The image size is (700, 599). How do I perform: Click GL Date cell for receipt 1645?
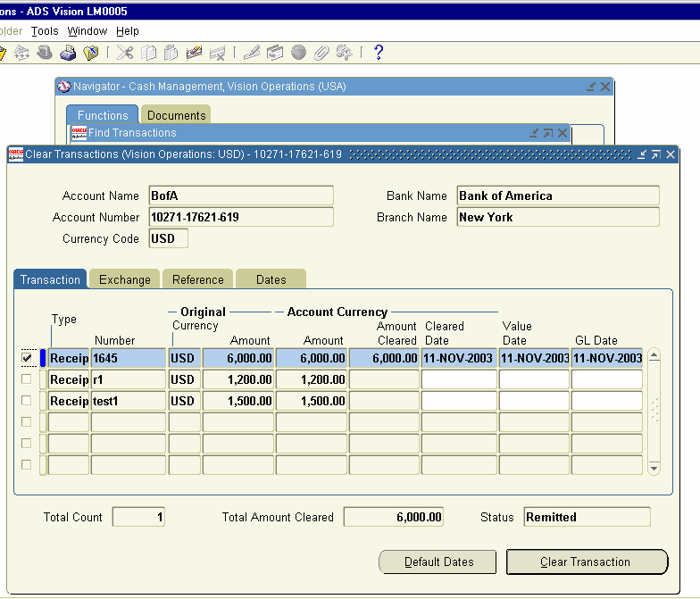[x=607, y=358]
